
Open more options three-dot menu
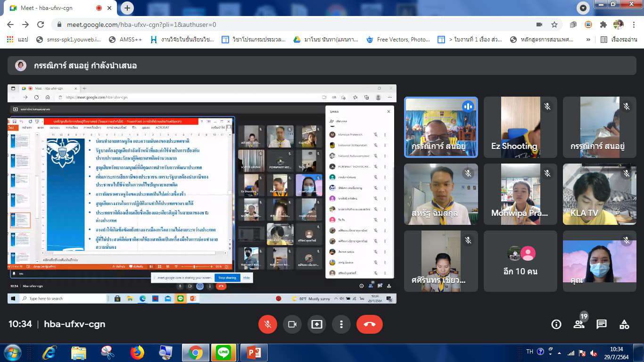click(x=341, y=324)
